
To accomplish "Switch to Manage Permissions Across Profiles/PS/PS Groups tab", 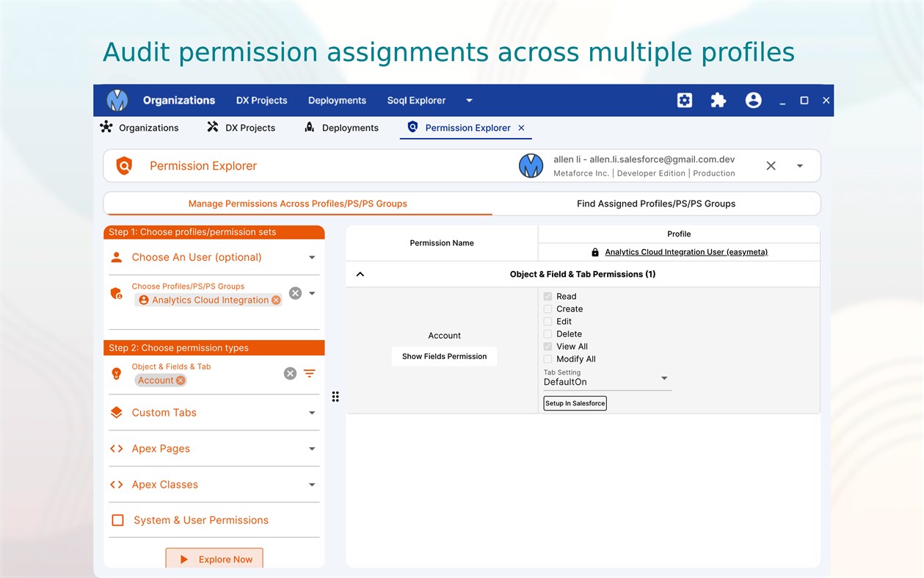I will pos(298,203).
